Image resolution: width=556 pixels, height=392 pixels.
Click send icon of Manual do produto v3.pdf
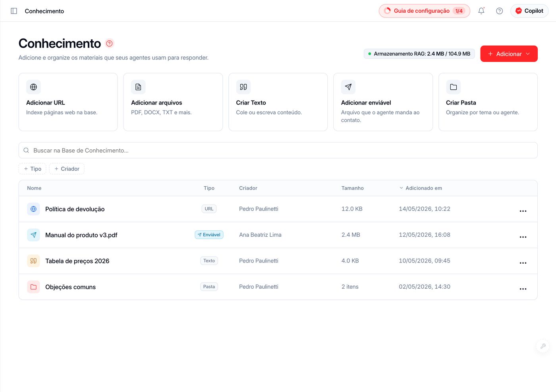tap(34, 235)
